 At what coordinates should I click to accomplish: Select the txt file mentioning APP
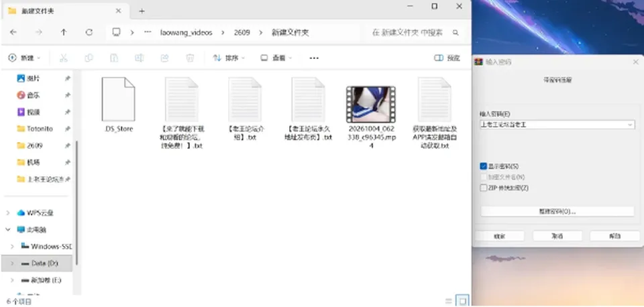pos(435,113)
